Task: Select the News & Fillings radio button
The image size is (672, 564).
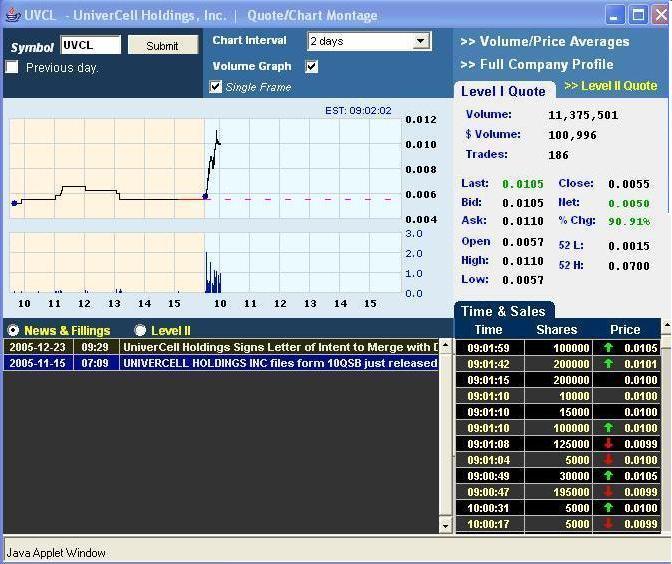Action: [13, 330]
